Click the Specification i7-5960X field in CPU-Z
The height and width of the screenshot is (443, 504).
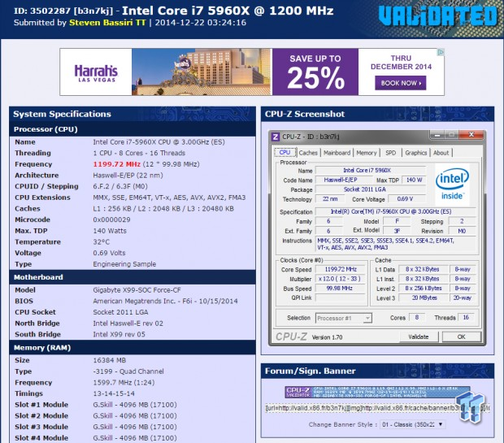(x=395, y=211)
